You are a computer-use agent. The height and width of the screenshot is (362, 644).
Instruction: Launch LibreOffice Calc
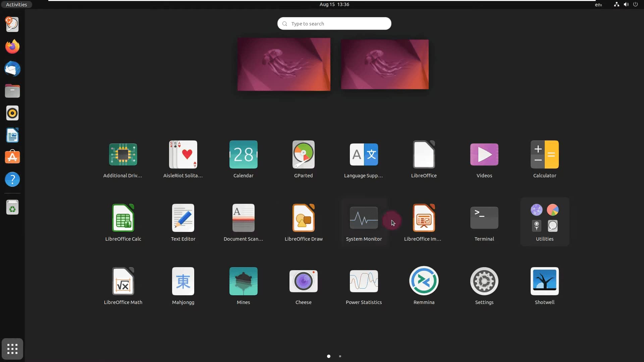(x=123, y=218)
